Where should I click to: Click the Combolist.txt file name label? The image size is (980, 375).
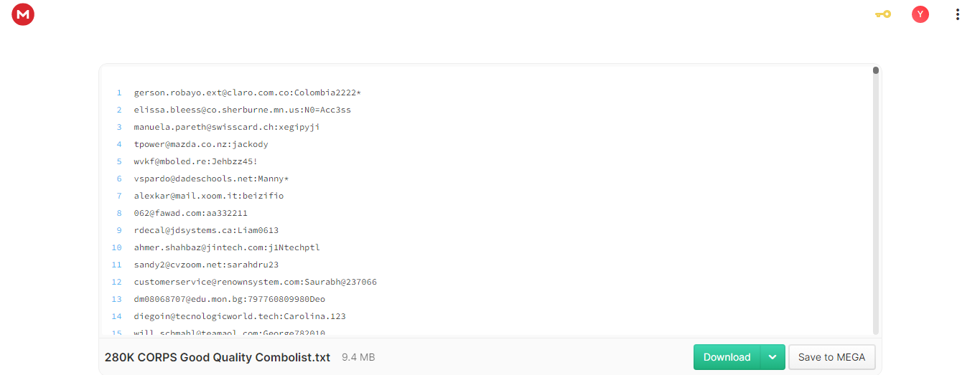tap(218, 357)
